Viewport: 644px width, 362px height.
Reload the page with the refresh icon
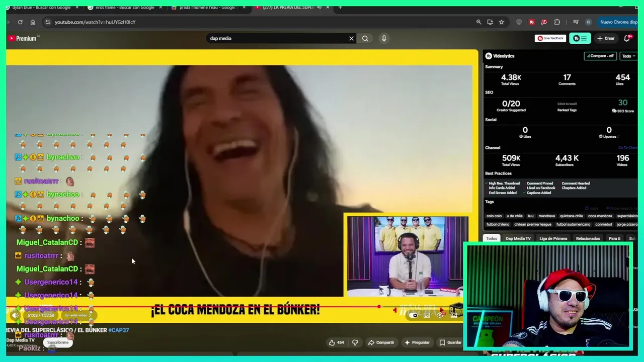pyautogui.click(x=20, y=22)
